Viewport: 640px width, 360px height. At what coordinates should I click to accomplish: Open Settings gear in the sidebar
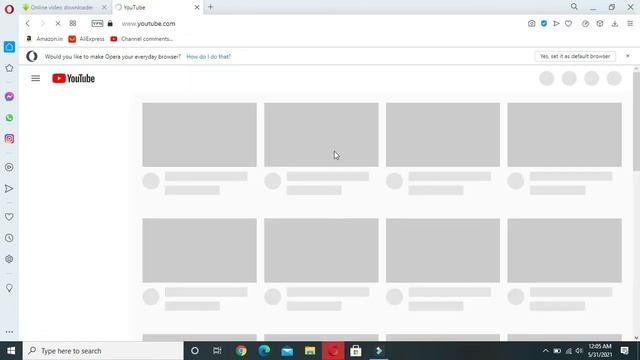click(x=9, y=259)
